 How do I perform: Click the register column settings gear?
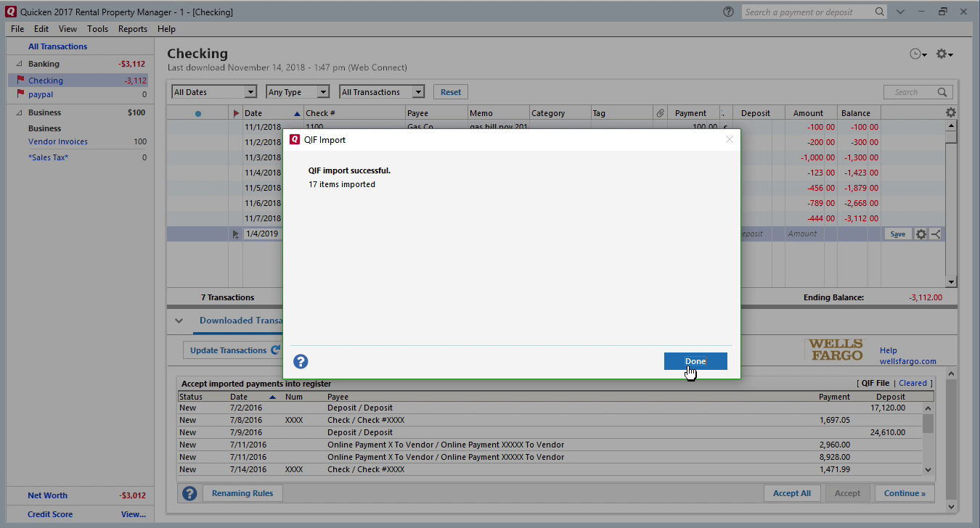(x=951, y=112)
